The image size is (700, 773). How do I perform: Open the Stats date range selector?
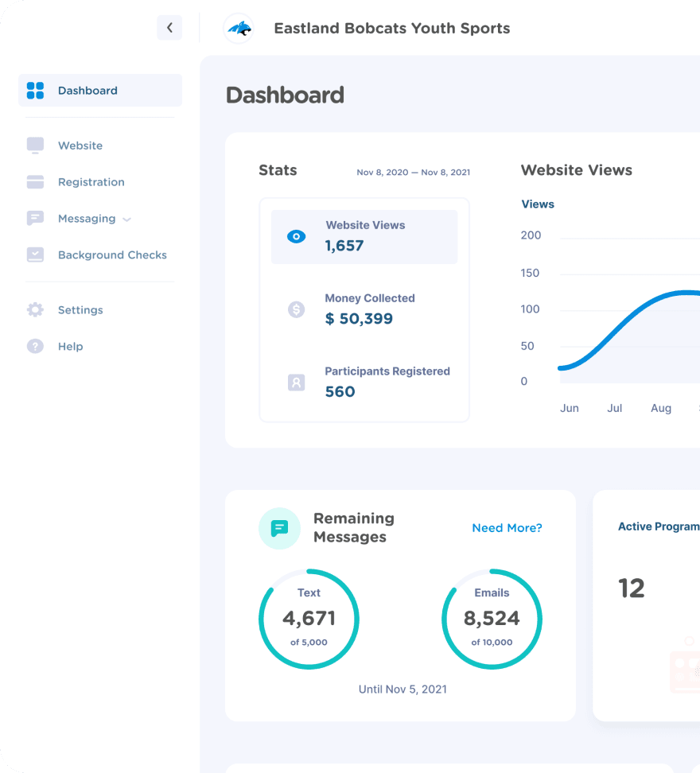413,172
